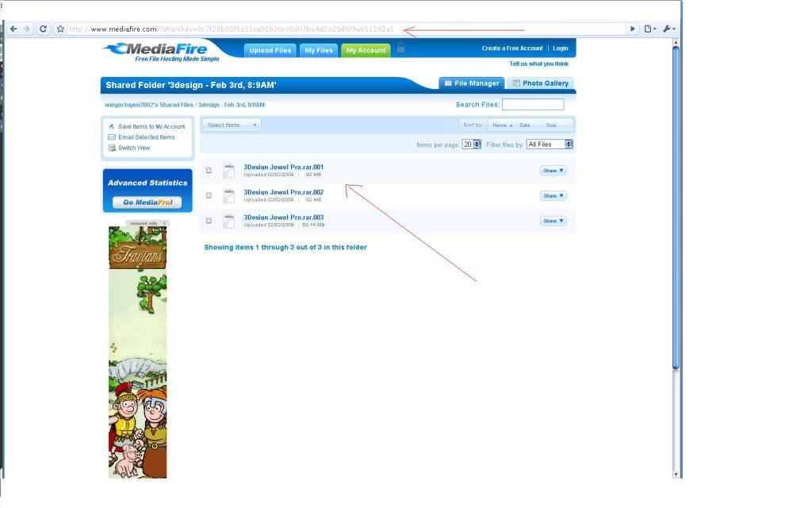The image size is (812, 508).
Task: Tick the checkbox for 3Design Jewel Pro.rar.001
Action: click(209, 170)
